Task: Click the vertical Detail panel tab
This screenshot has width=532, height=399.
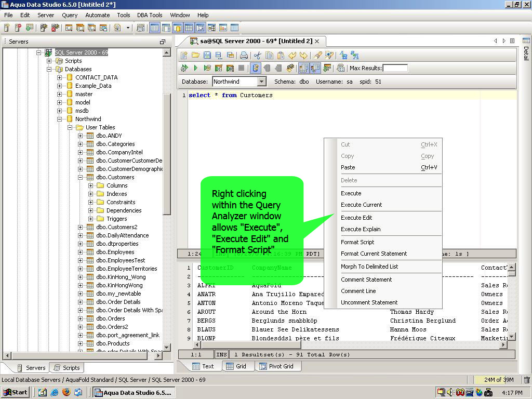Action: (526, 49)
